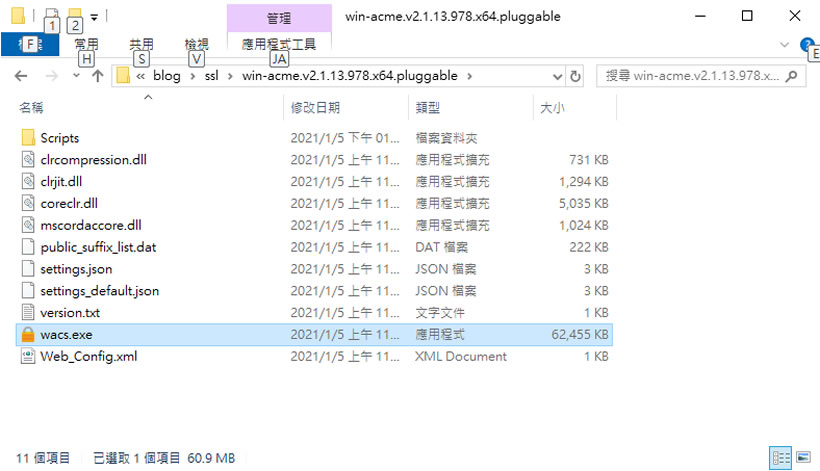This screenshot has width=820, height=471.
Task: Open the Help question mark icon
Action: pos(807,44)
